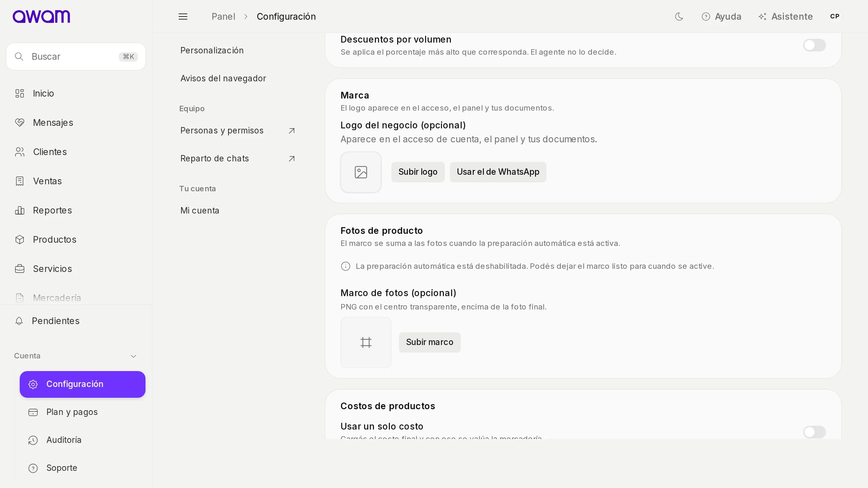Collapse the Cuenta section chevron
The height and width of the screenshot is (488, 868).
tap(133, 356)
